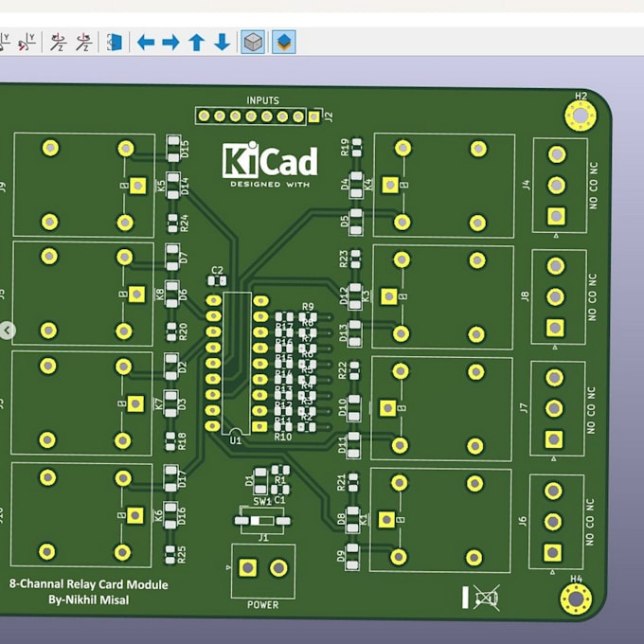This screenshot has width=644, height=644.
Task: Pan the board right with the arrow
Action: coord(170,42)
